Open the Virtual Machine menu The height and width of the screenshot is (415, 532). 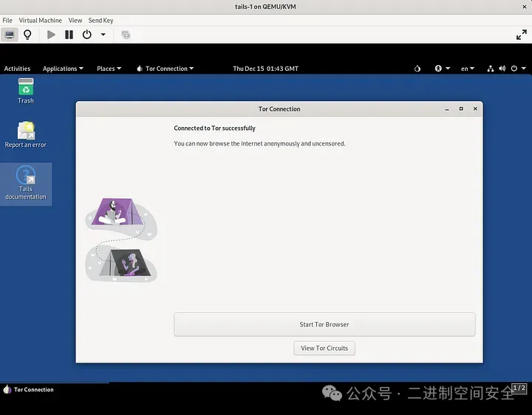tap(40, 21)
